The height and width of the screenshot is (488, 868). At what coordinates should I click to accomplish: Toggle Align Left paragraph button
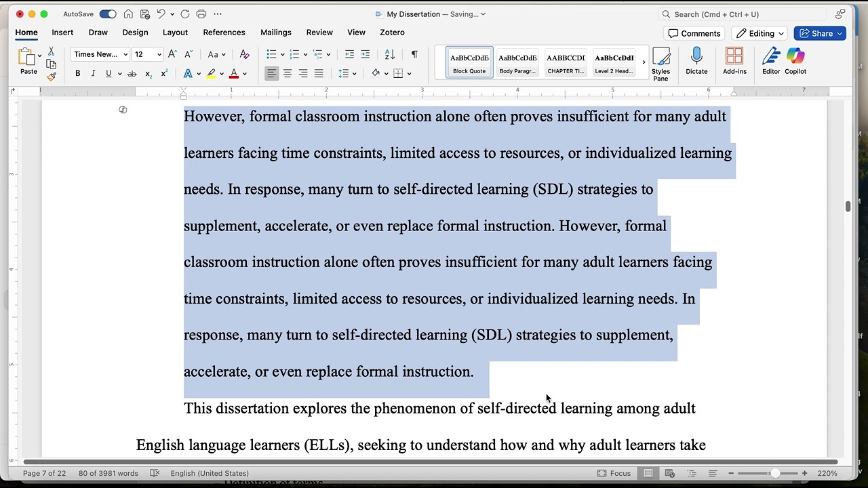point(271,73)
